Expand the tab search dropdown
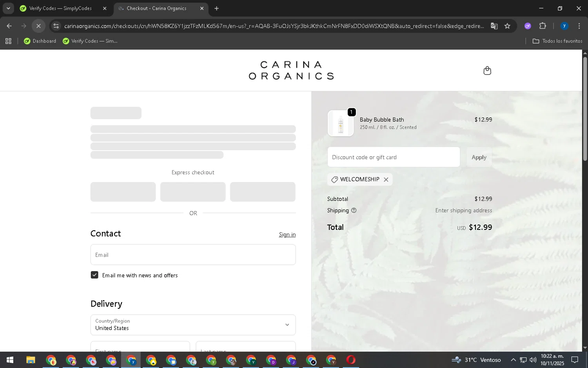The image size is (588, 368). (x=8, y=8)
